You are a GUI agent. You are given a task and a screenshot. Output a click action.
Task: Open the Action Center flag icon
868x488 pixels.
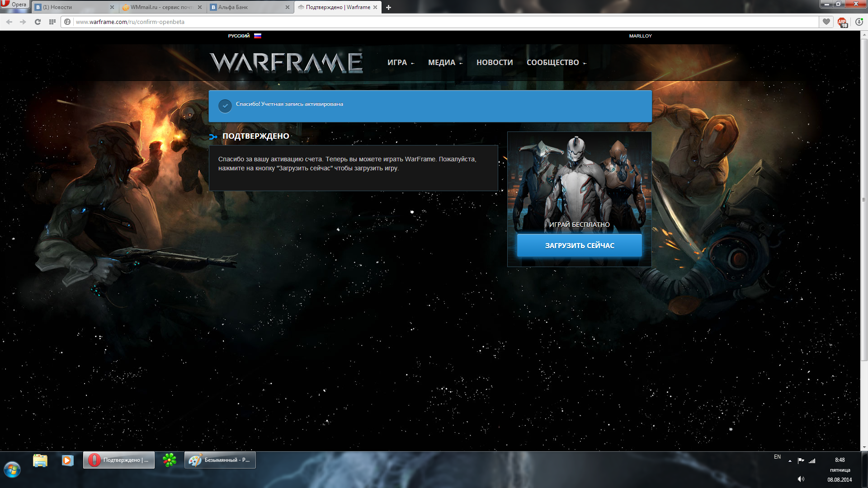click(x=801, y=460)
